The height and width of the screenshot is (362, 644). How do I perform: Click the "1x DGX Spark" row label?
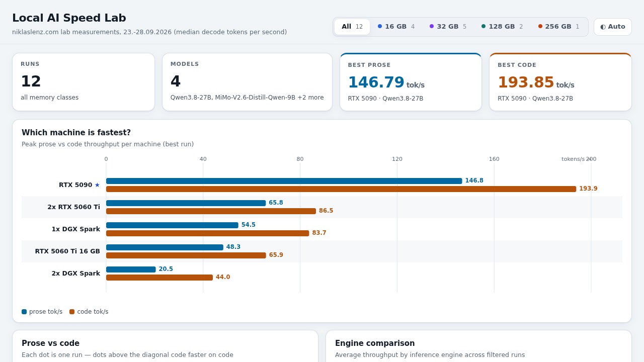coord(75,229)
